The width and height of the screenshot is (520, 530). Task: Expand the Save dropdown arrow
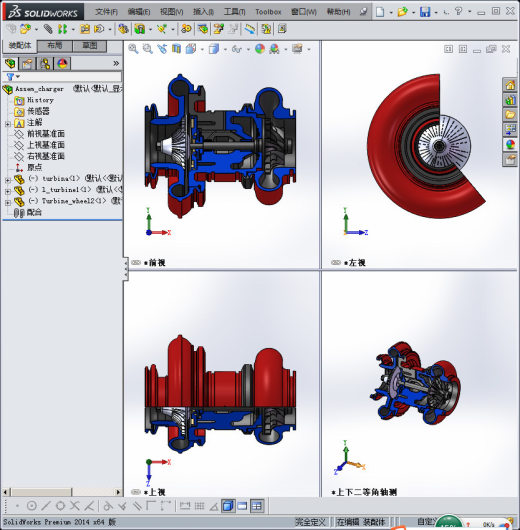click(x=436, y=13)
